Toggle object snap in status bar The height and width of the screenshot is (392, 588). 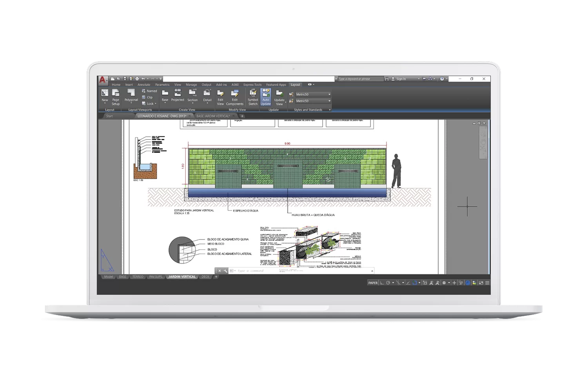[x=414, y=283]
